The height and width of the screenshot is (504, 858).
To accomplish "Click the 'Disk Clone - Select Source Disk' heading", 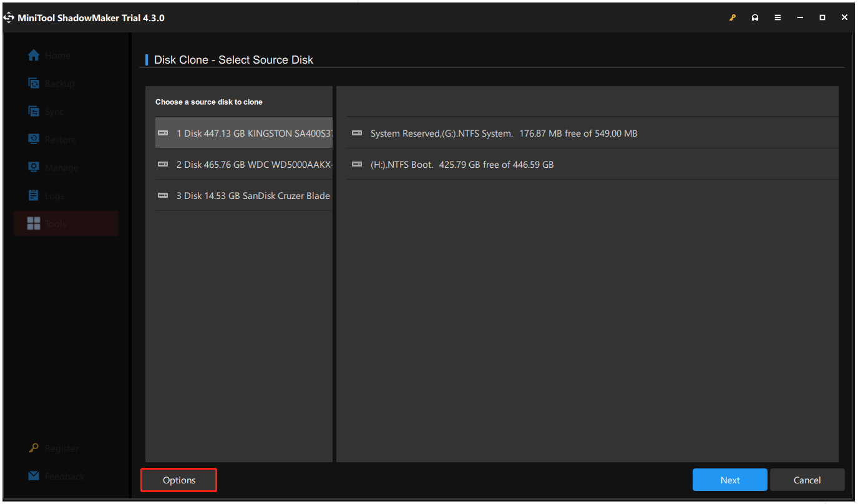I will (x=233, y=60).
